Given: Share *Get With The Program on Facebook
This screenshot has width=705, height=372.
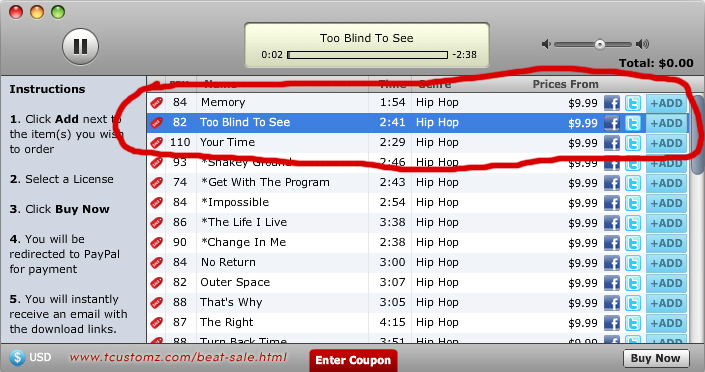Looking at the screenshot, I should [x=611, y=183].
